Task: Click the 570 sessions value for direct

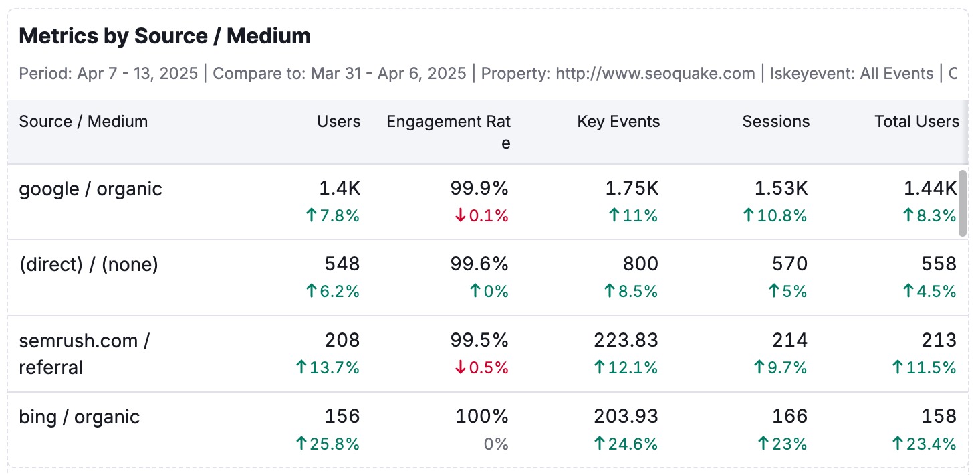Action: [x=789, y=264]
